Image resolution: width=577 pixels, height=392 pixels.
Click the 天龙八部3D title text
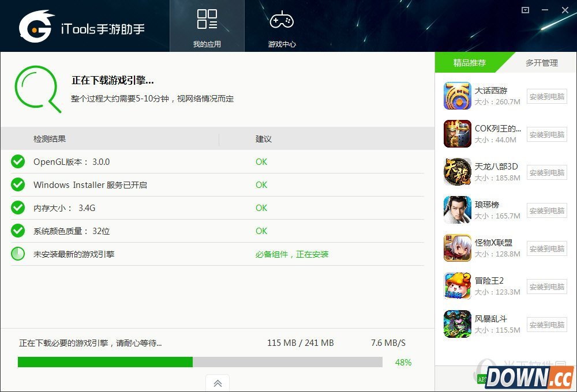(496, 167)
